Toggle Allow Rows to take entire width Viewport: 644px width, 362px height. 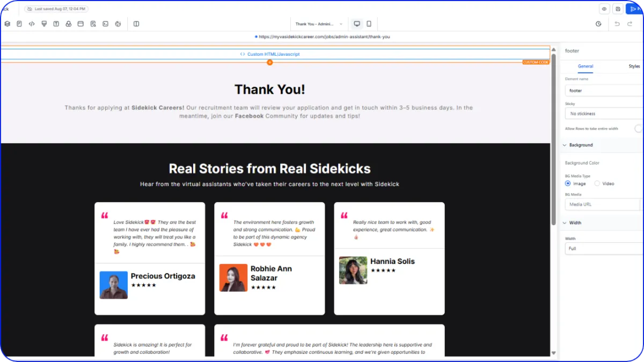tap(639, 129)
